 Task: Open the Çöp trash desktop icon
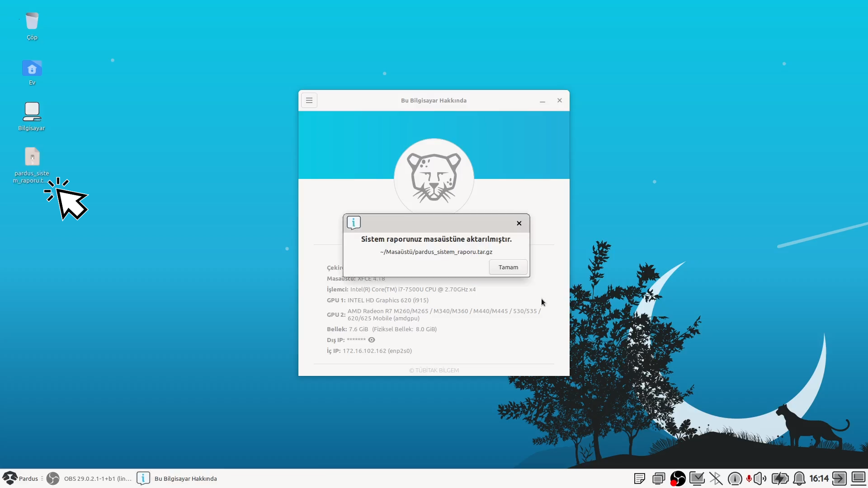click(32, 22)
